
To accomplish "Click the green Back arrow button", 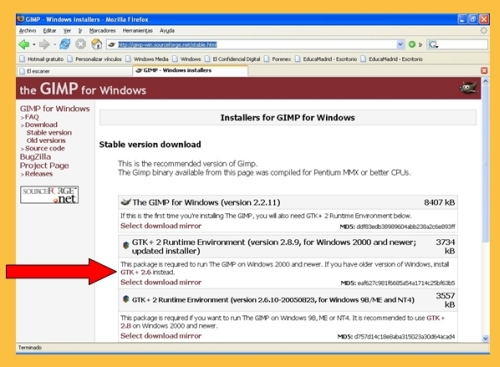I will point(24,44).
